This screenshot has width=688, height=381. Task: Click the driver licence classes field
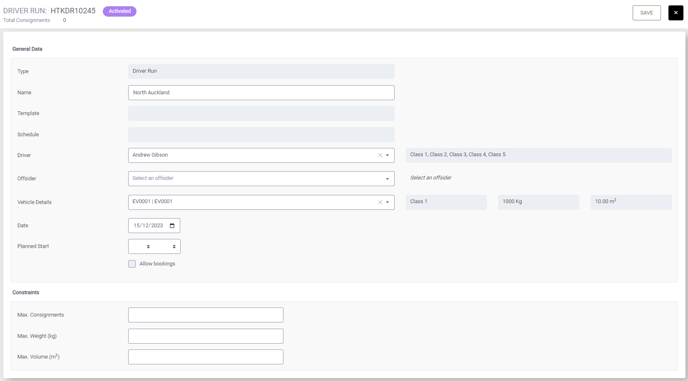539,155
